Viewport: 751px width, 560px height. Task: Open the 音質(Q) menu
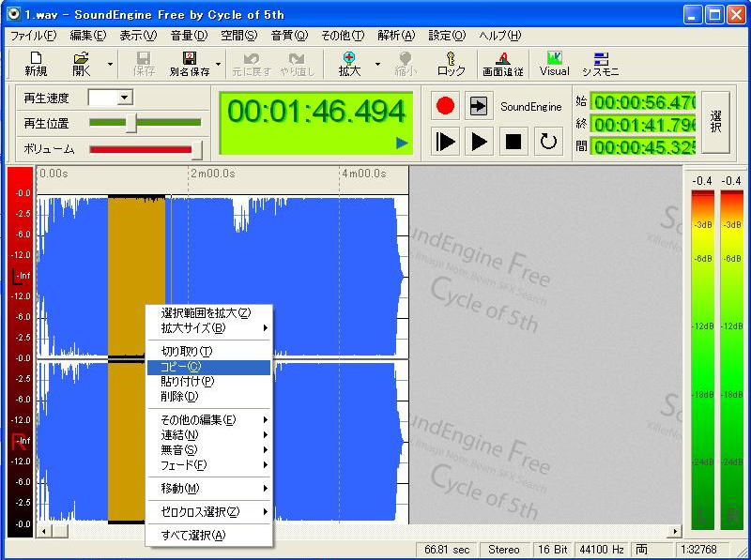tap(289, 36)
